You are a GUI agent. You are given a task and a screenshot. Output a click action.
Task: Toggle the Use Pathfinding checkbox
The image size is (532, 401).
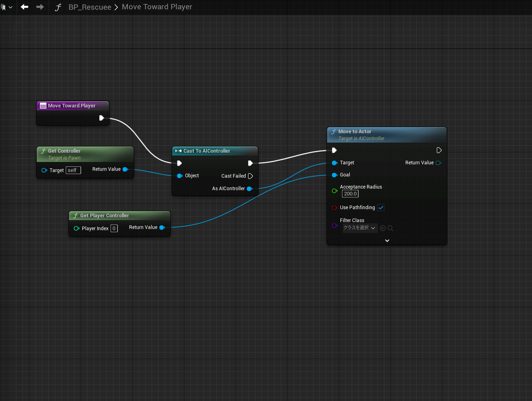point(381,208)
